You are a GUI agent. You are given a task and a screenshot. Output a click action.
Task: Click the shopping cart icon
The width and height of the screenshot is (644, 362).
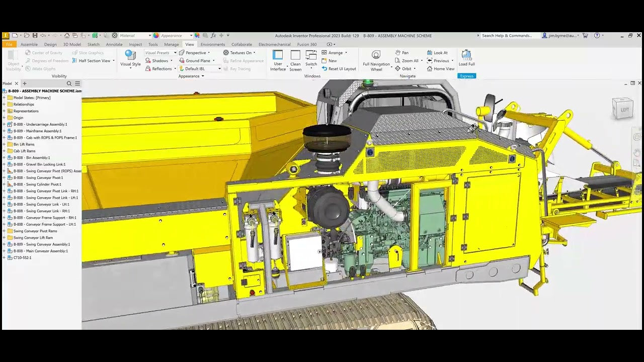point(585,36)
